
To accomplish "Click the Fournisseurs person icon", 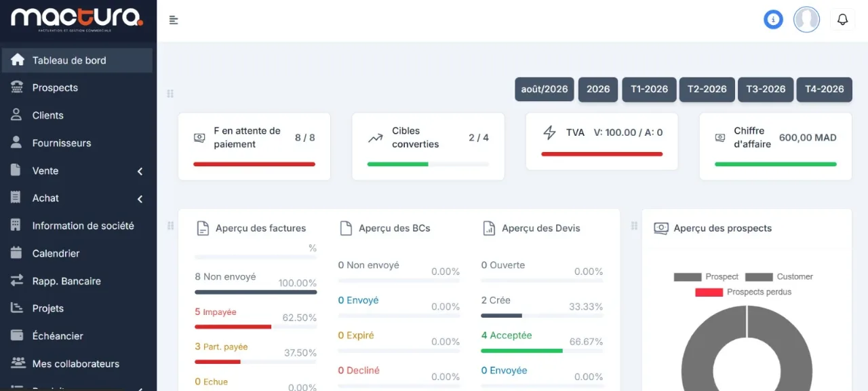I will 17,143.
